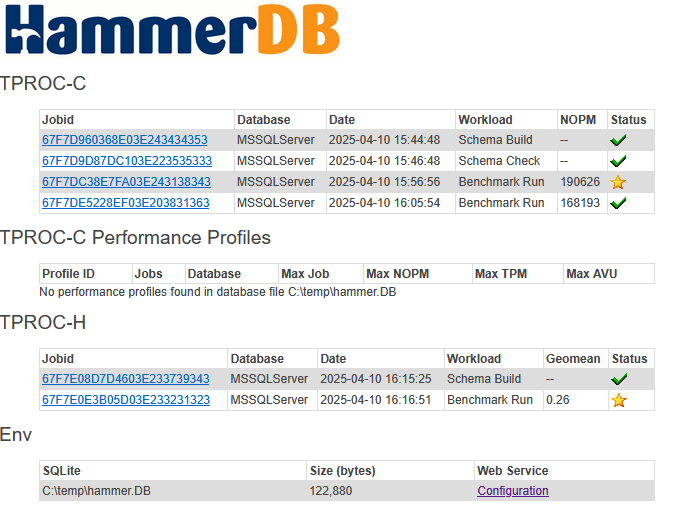The image size is (677, 515).
Task: Open job 67F7DE5228EF03E203831363
Action: (126, 203)
